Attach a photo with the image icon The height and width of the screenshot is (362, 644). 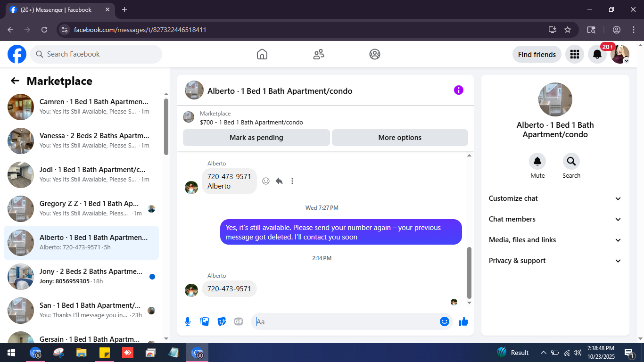pos(205,321)
